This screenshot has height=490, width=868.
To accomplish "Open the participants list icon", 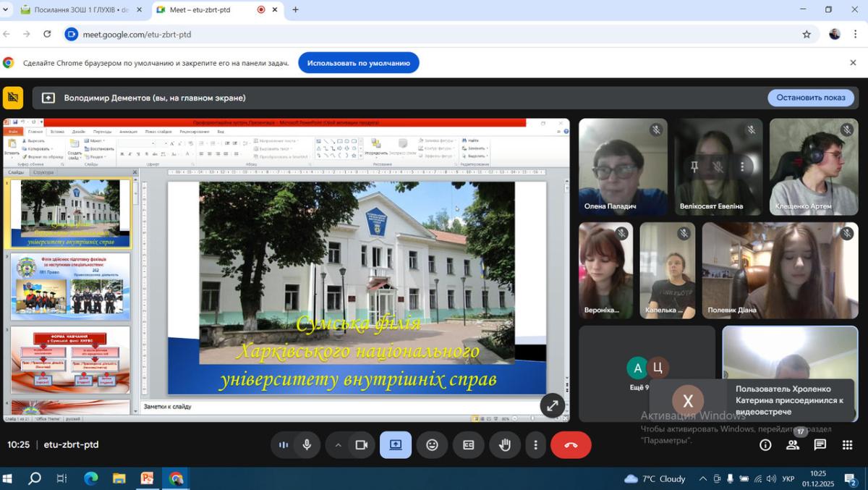I will [x=793, y=445].
